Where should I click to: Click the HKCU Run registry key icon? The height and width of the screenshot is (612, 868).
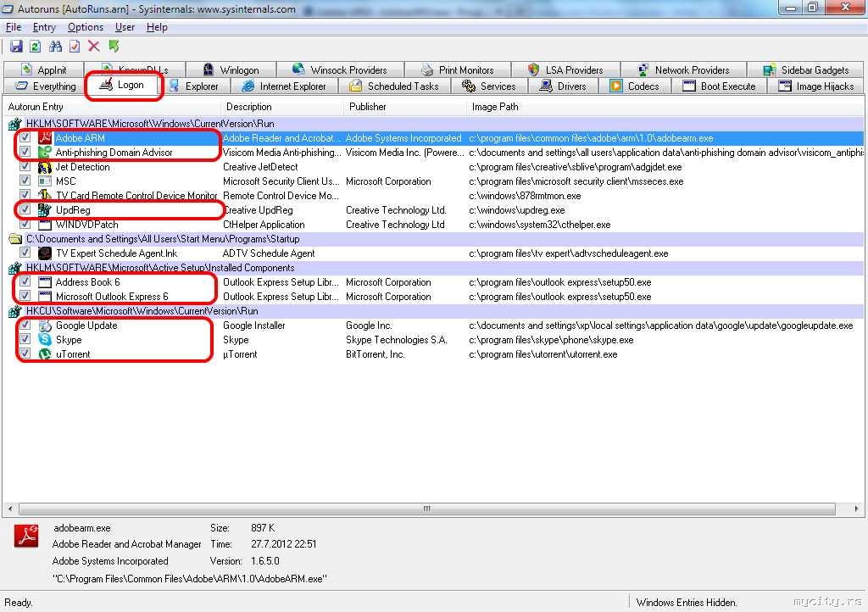point(15,311)
